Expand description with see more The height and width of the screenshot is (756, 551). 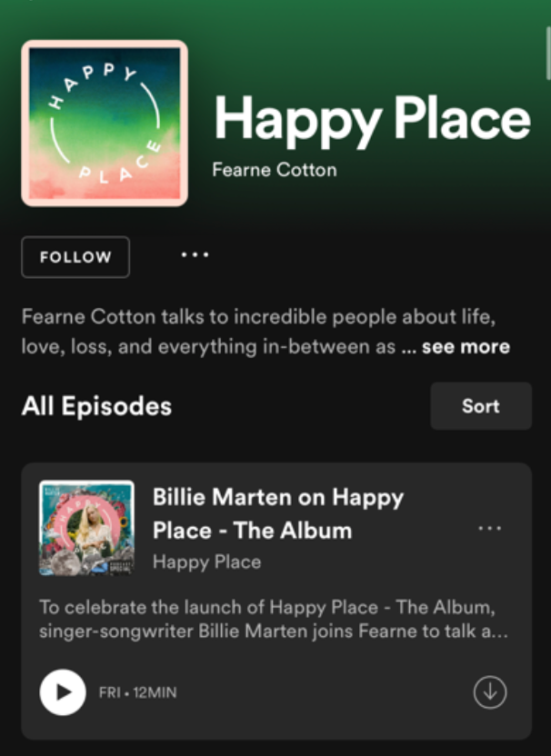click(x=466, y=347)
